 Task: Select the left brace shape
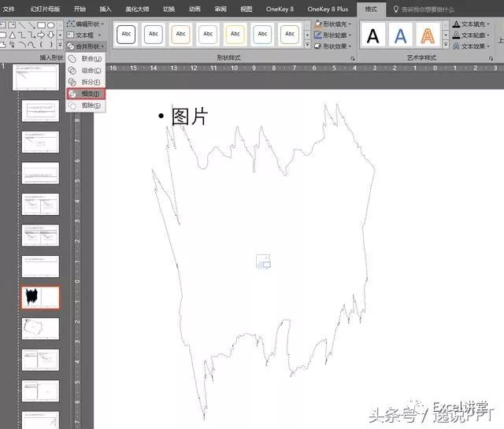pos(41,45)
